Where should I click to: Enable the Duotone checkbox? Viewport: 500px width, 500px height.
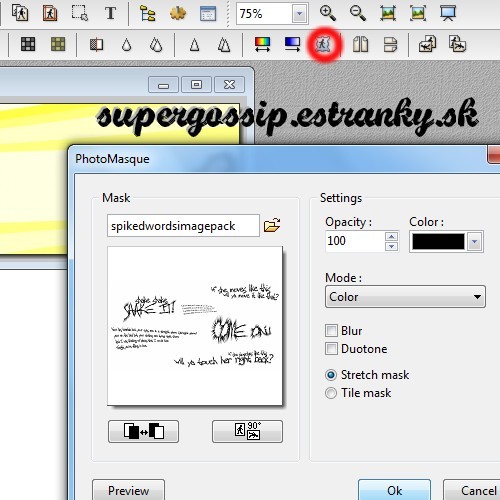click(x=331, y=349)
